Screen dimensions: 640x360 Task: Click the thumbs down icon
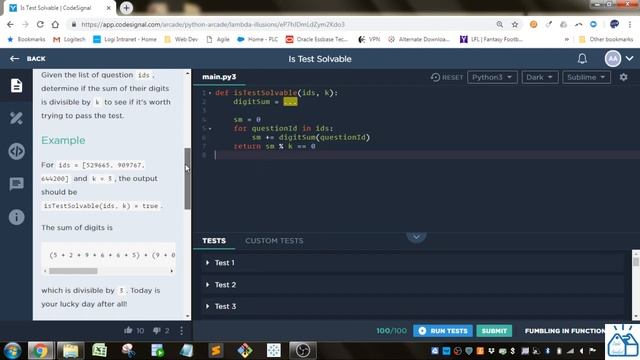(156, 331)
